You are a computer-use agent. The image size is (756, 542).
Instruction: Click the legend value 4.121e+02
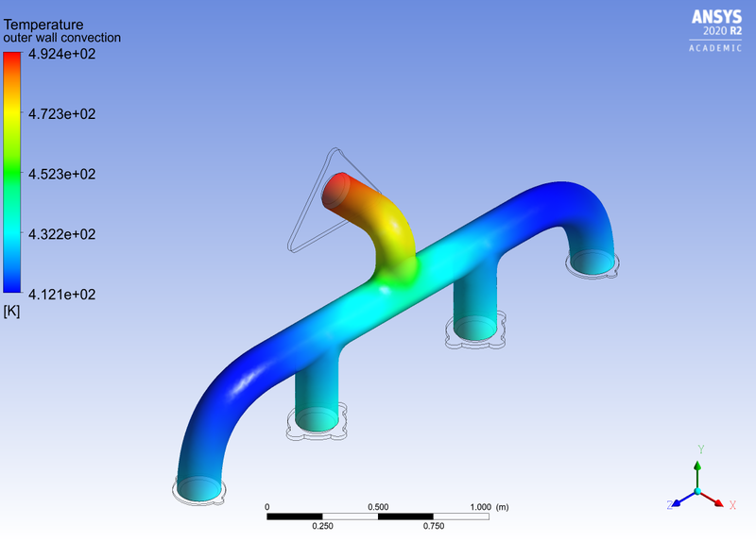[62, 295]
